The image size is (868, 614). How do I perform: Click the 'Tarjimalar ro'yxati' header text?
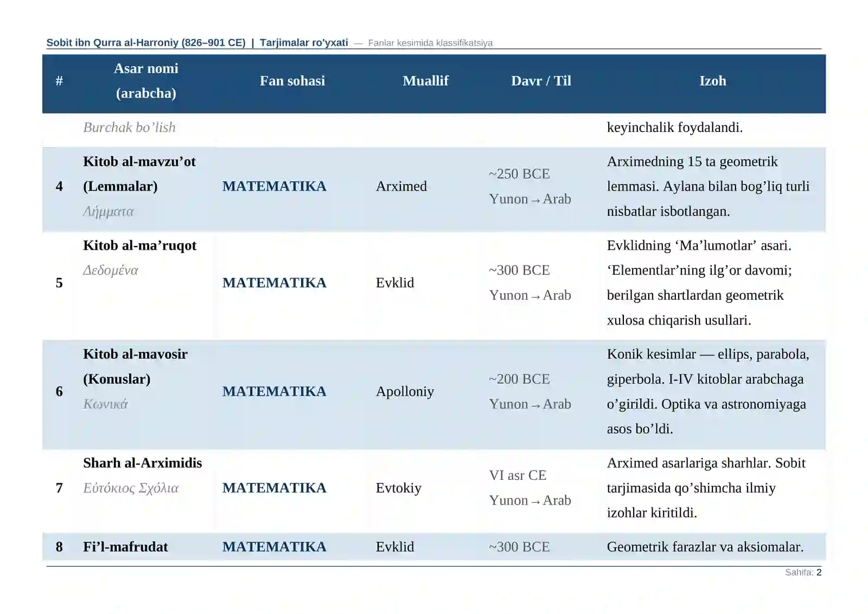[304, 42]
